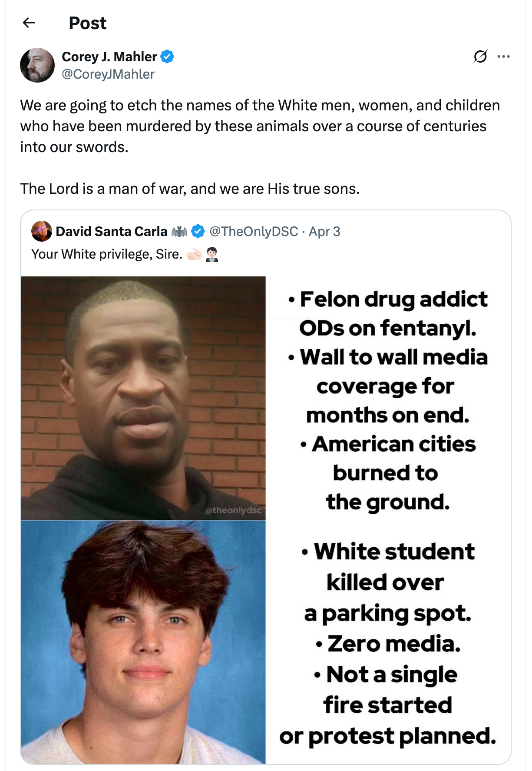Viewport: 532px width, 771px height.
Task: Open the @CoreyJMahler handle link
Action: click(108, 74)
